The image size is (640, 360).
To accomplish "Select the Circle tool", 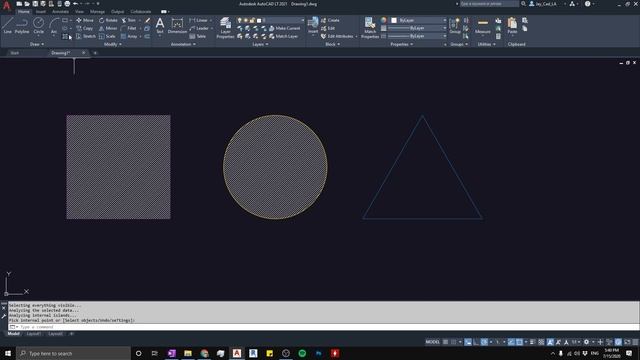I will [38, 26].
